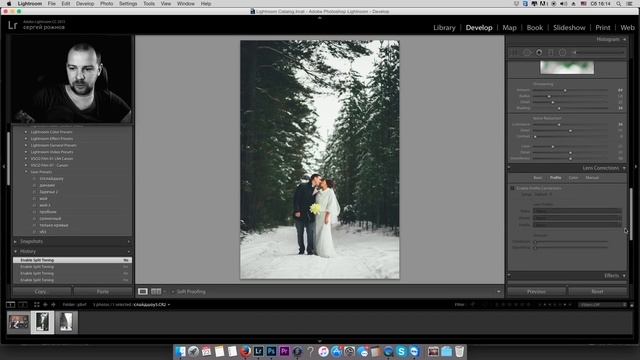Open the Filters Off dropdown
Screen dimensions: 640x360
[x=602, y=304]
